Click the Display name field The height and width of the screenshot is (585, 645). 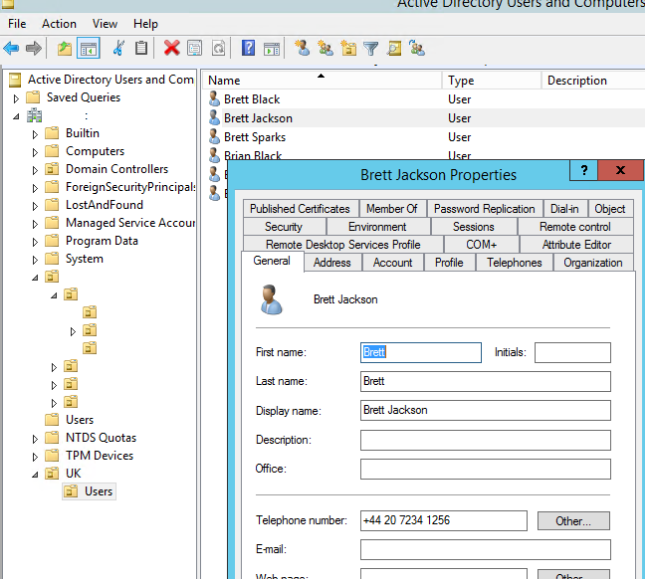coord(485,411)
